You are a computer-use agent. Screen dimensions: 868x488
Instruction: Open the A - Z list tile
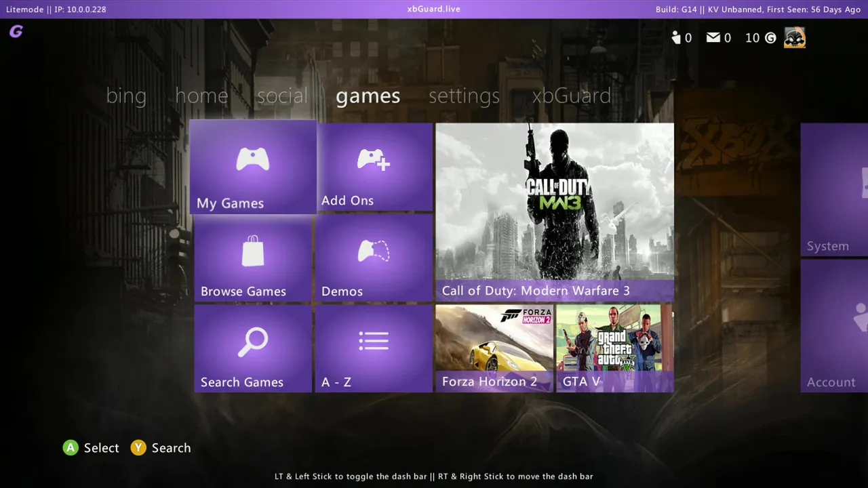click(374, 348)
